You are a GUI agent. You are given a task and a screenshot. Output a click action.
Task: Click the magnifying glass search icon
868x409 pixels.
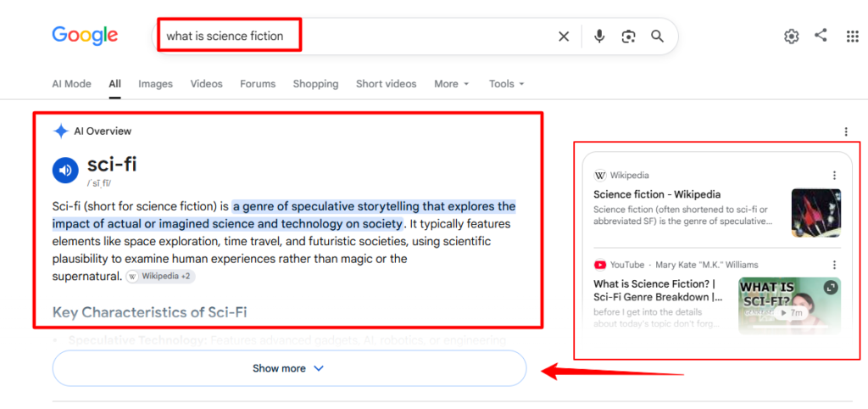coord(657,36)
